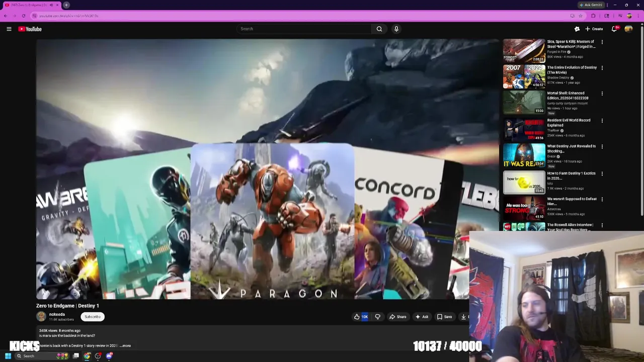This screenshot has height=362, width=644.
Task: Open Discord from the taskbar
Action: point(109,356)
